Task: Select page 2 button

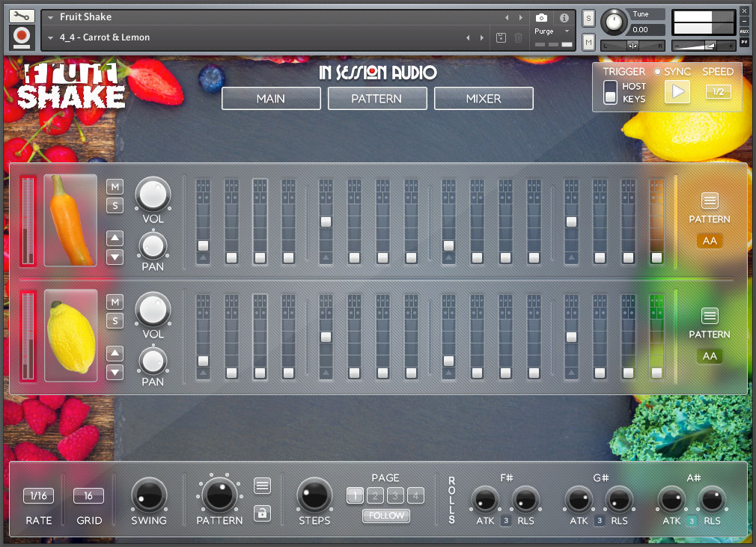Action: pyautogui.click(x=376, y=495)
